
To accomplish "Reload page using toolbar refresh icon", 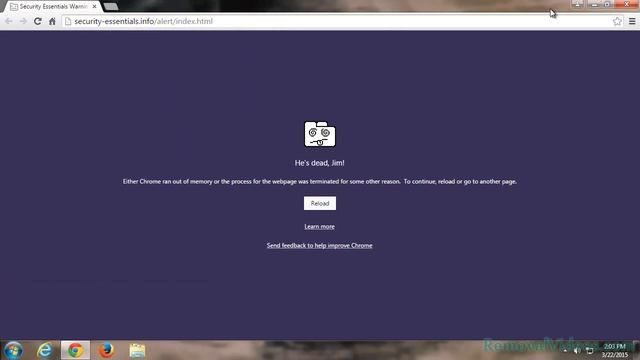I will [38, 21].
